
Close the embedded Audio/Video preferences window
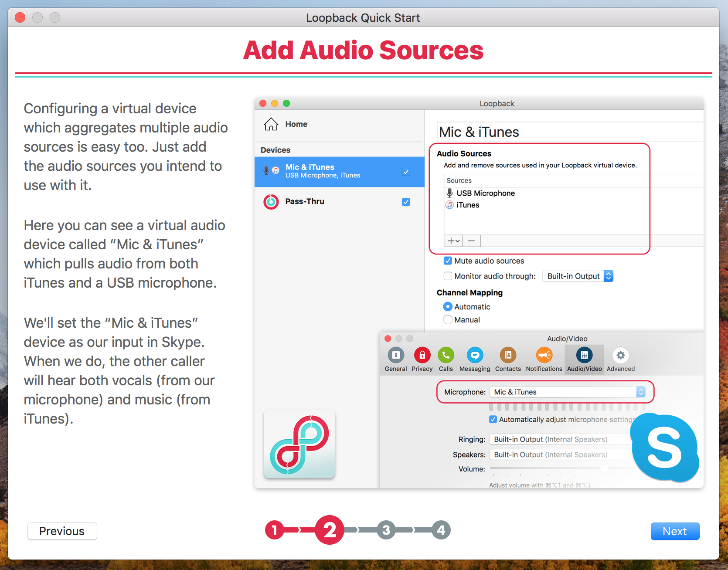388,339
